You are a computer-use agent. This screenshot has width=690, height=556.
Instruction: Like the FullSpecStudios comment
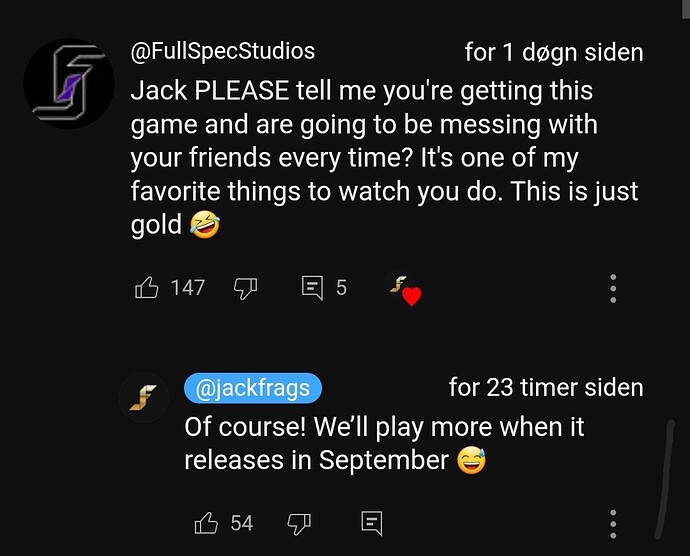(x=147, y=288)
